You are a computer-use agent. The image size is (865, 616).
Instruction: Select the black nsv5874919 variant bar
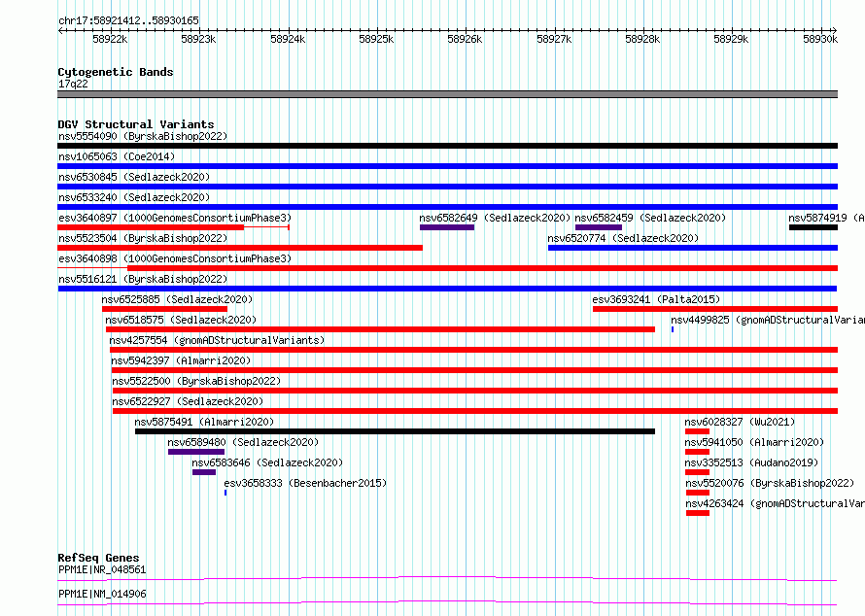[x=813, y=227]
